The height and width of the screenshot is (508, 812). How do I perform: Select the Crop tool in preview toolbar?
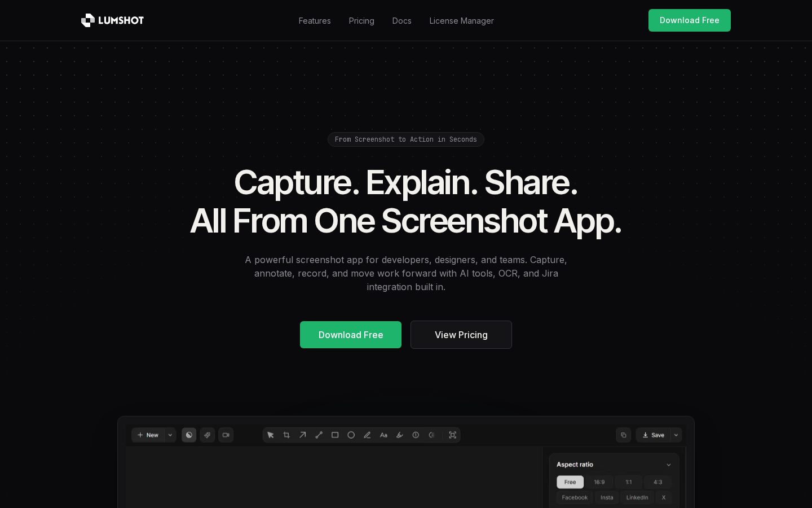(286, 435)
